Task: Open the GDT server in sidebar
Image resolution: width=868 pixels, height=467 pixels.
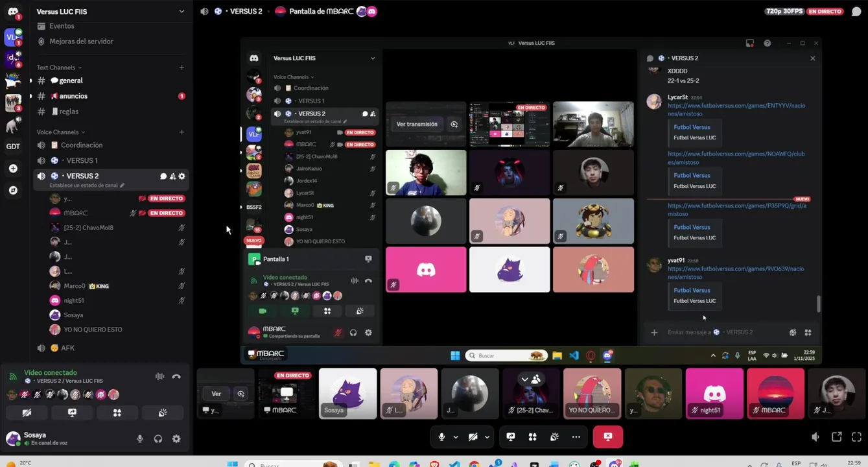Action: (x=13, y=146)
